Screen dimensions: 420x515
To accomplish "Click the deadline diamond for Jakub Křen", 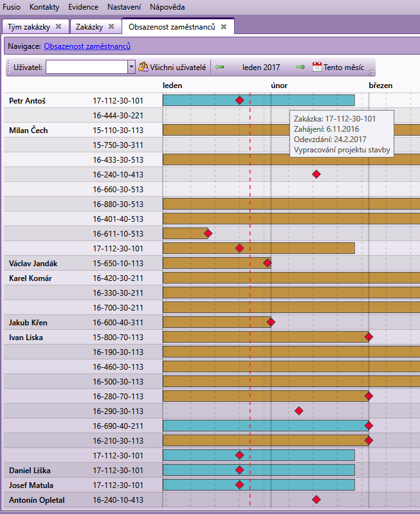I will [x=271, y=322].
